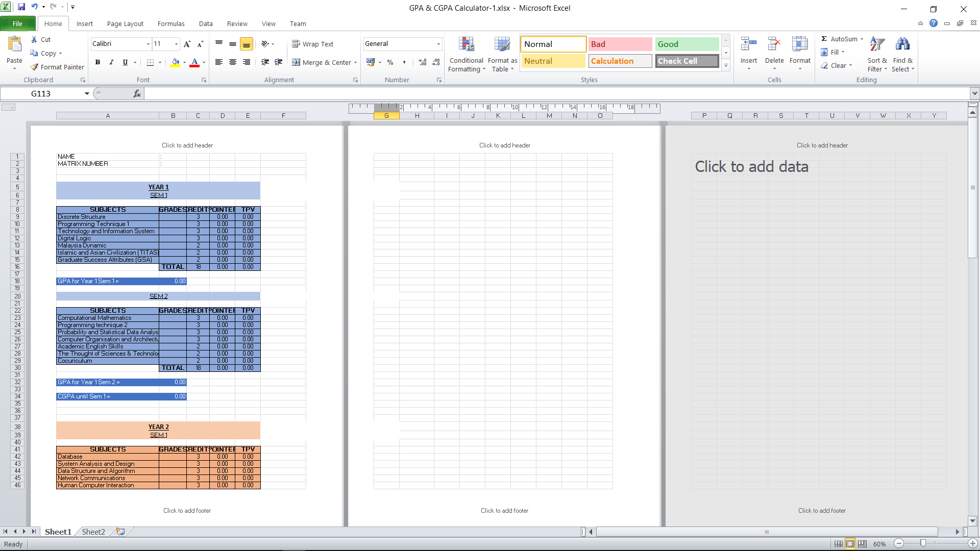Click to add header on first page
The width and height of the screenshot is (980, 551).
point(187,145)
